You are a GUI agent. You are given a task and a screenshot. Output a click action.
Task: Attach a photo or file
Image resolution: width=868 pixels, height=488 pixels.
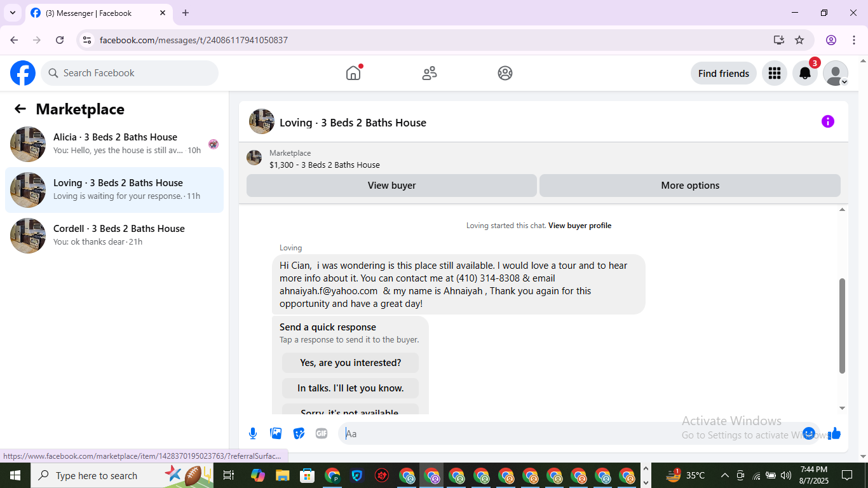point(276,433)
